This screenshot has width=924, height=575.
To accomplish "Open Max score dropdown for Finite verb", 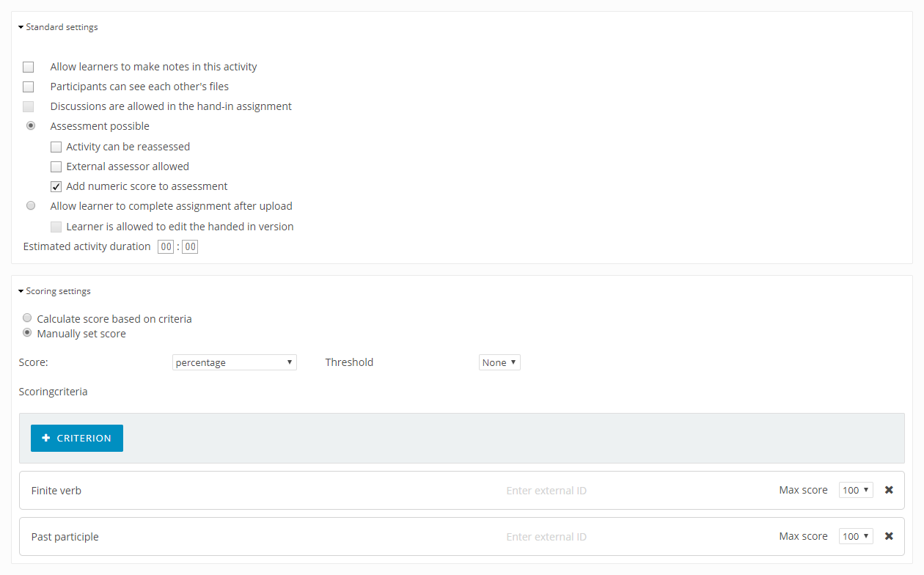I will click(856, 490).
